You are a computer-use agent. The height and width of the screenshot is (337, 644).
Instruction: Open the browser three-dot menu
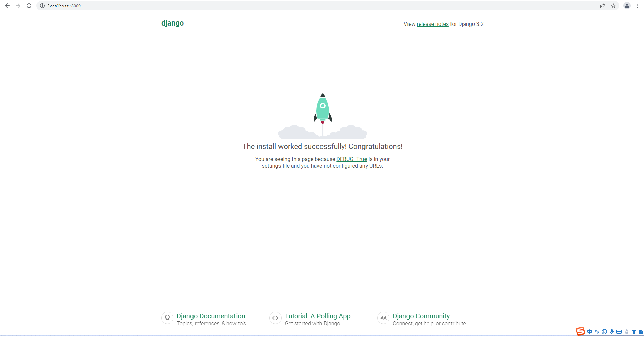pos(638,6)
